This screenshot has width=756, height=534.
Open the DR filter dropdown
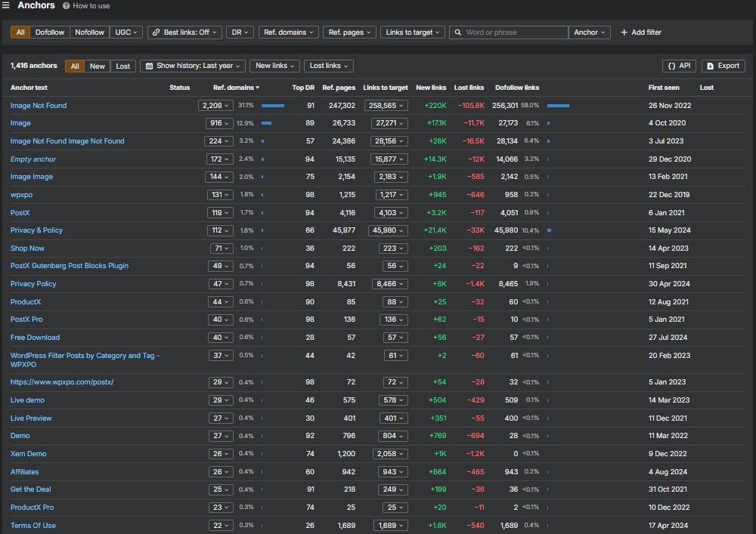click(x=240, y=32)
